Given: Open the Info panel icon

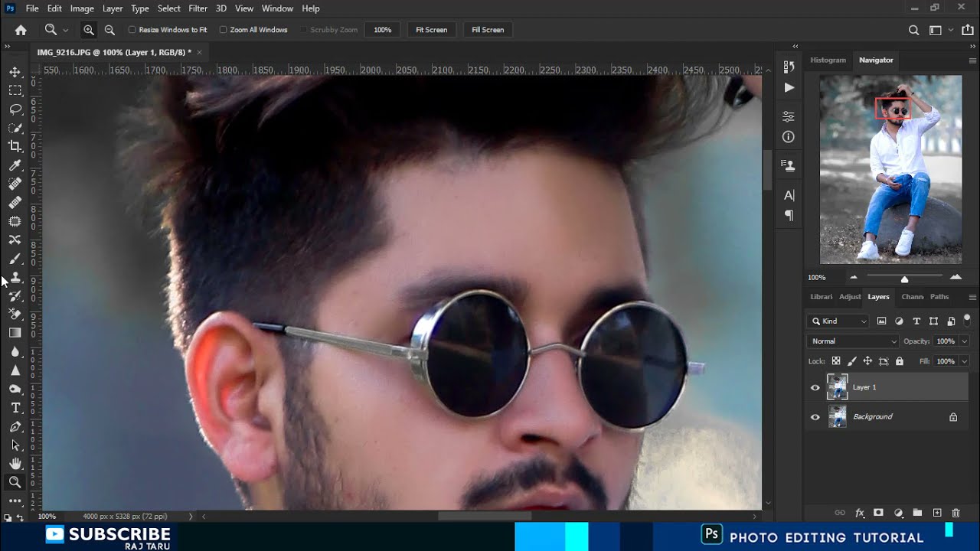Looking at the screenshot, I should pos(789,137).
